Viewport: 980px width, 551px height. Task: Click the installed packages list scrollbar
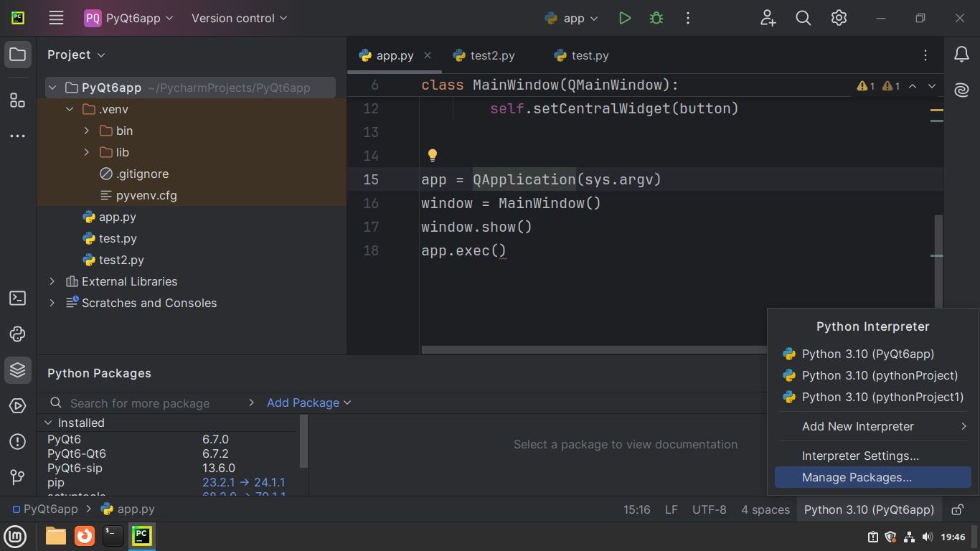pyautogui.click(x=303, y=441)
